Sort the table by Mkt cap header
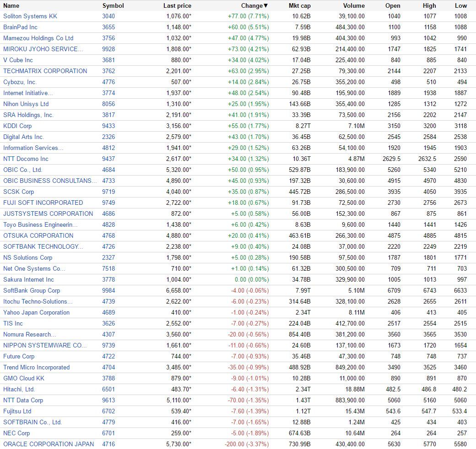The image size is (476, 449). 299,6
